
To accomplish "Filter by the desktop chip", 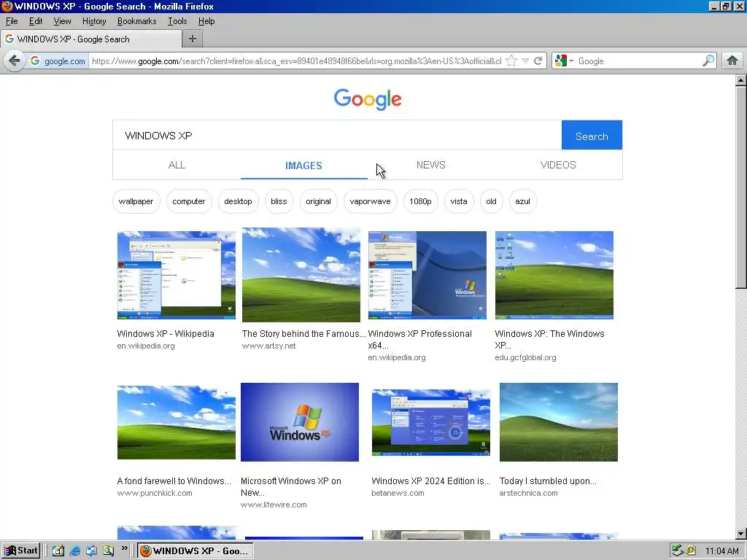I will click(x=239, y=201).
